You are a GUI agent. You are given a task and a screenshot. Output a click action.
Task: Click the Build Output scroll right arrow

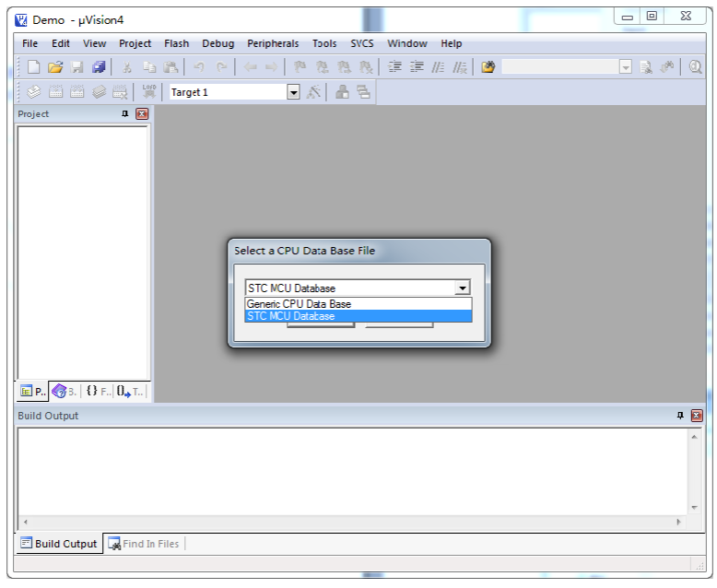(x=678, y=522)
